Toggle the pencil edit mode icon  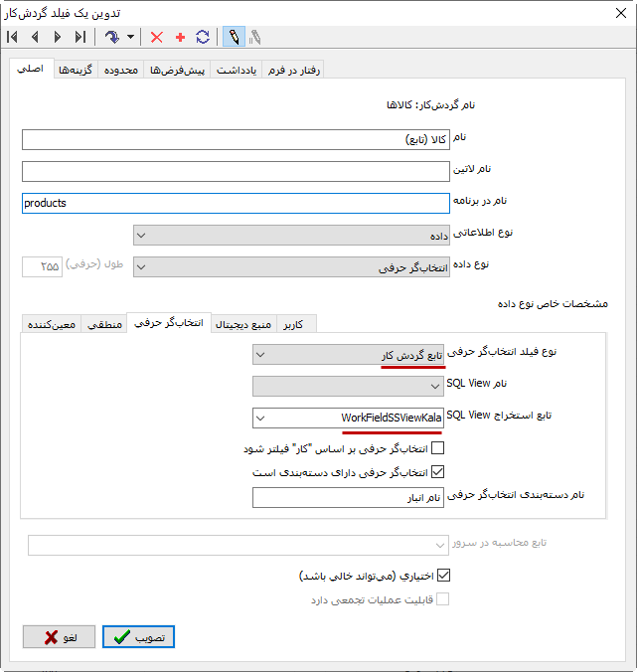pyautogui.click(x=233, y=37)
